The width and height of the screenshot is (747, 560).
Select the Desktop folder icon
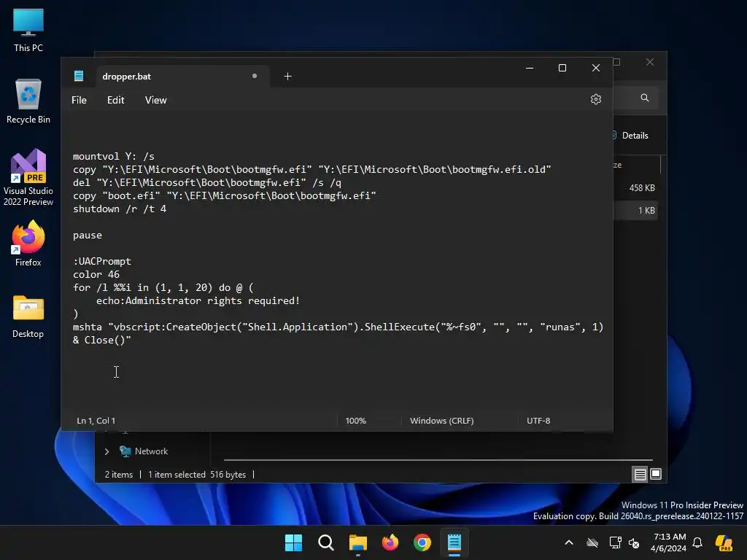28,316
